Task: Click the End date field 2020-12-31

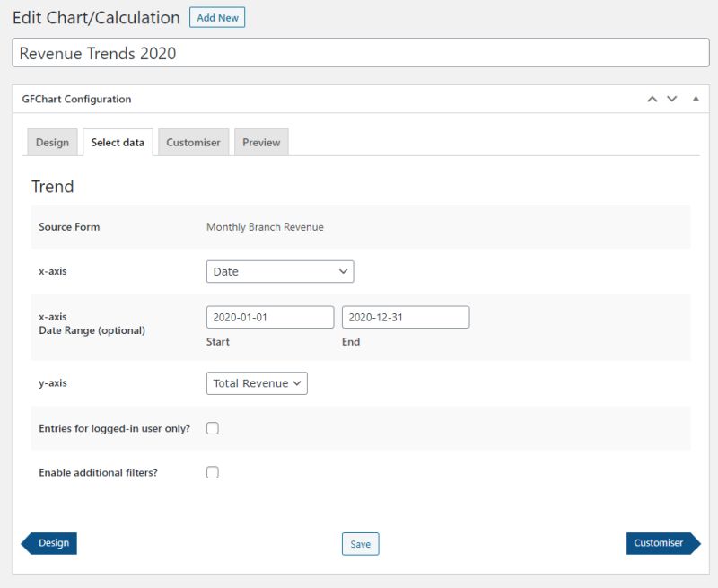Action: tap(406, 318)
